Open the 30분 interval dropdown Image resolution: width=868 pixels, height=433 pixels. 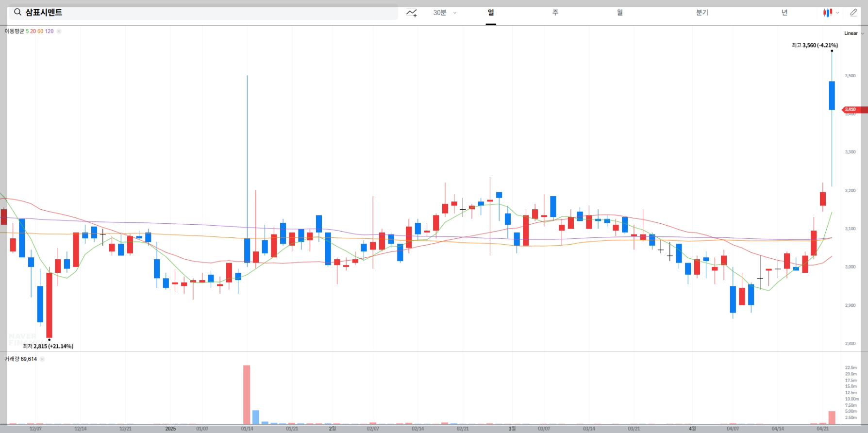point(445,13)
